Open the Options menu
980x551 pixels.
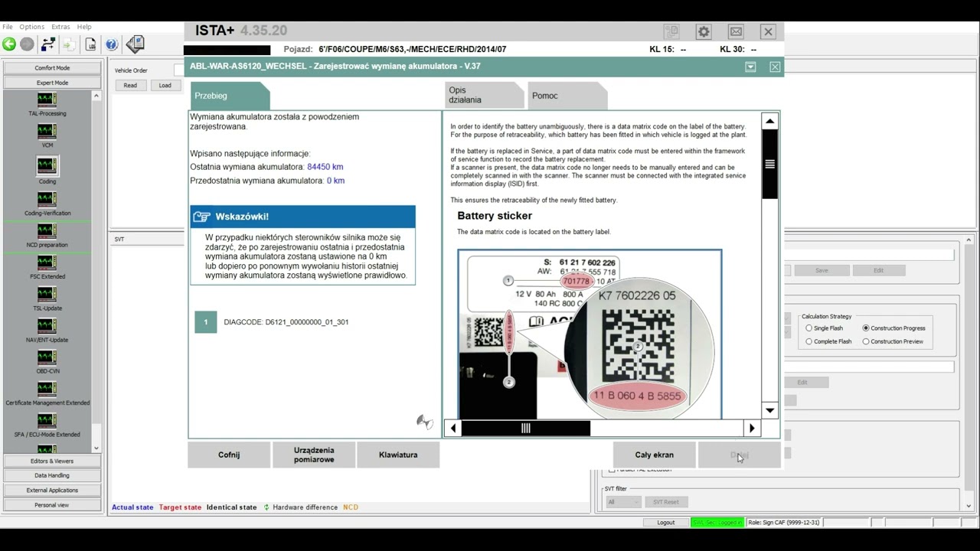point(32,27)
